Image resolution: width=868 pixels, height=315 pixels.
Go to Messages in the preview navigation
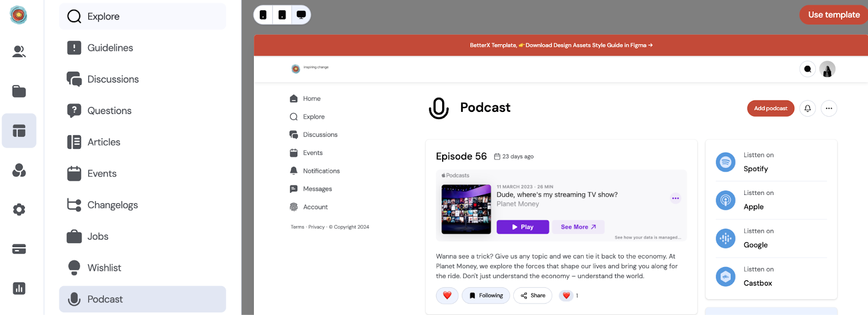click(311, 189)
